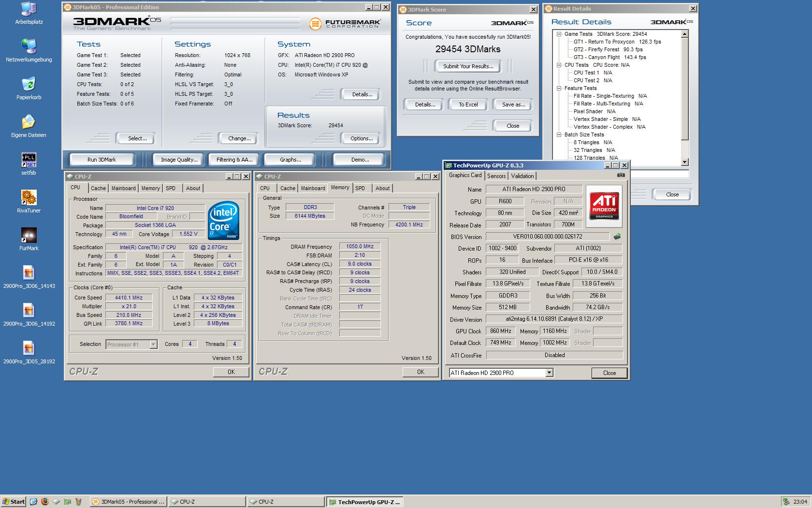Click the Futuremark Corporation logo

(x=345, y=23)
